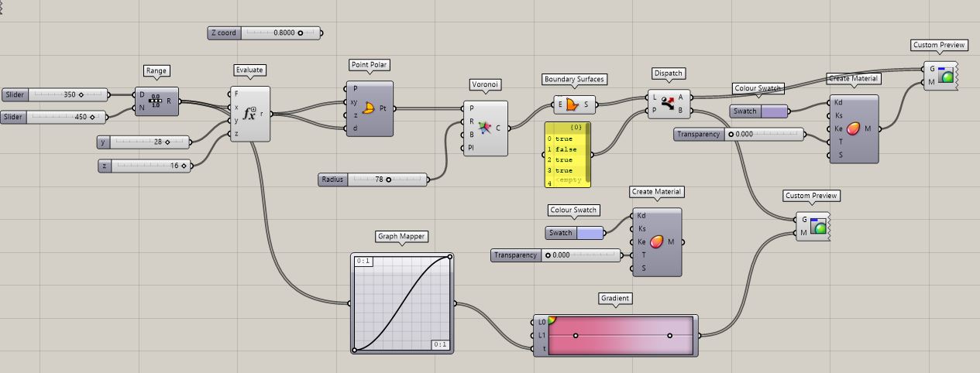Click the Graph Mapper curve area
The height and width of the screenshot is (373, 980).
pos(401,303)
